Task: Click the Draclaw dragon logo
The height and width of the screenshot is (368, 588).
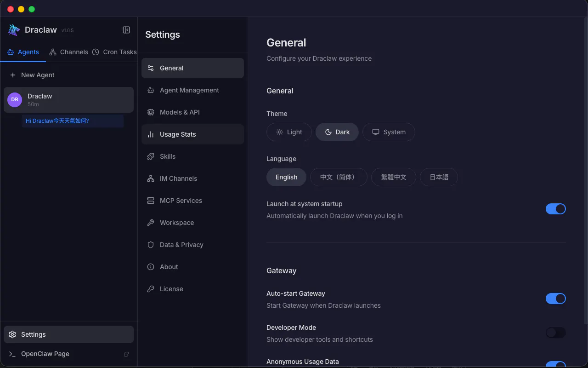Action: 14,30
